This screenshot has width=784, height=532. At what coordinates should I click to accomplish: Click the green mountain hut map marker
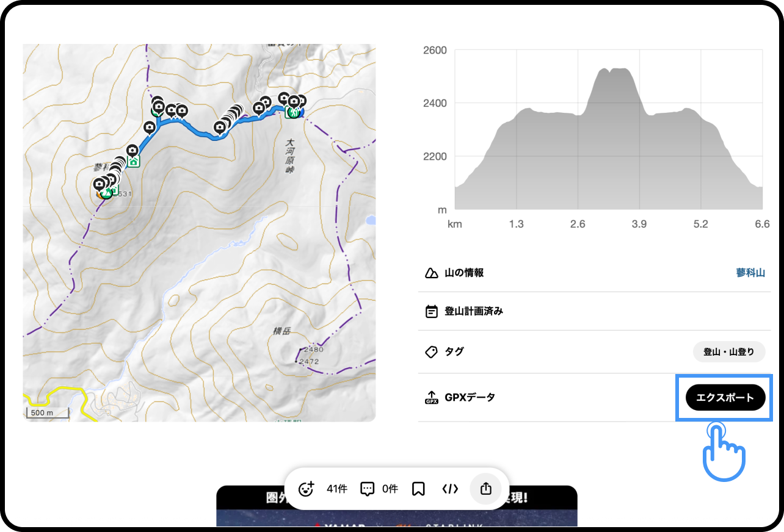[134, 162]
